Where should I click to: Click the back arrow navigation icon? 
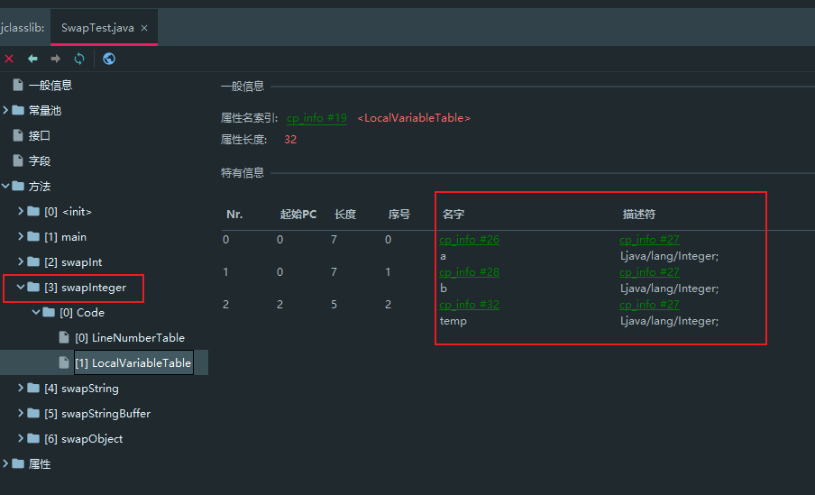[x=33, y=59]
